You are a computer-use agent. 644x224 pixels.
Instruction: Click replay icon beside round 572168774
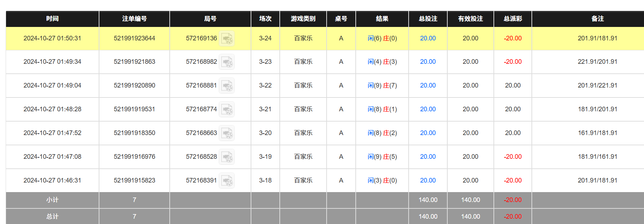227,110
